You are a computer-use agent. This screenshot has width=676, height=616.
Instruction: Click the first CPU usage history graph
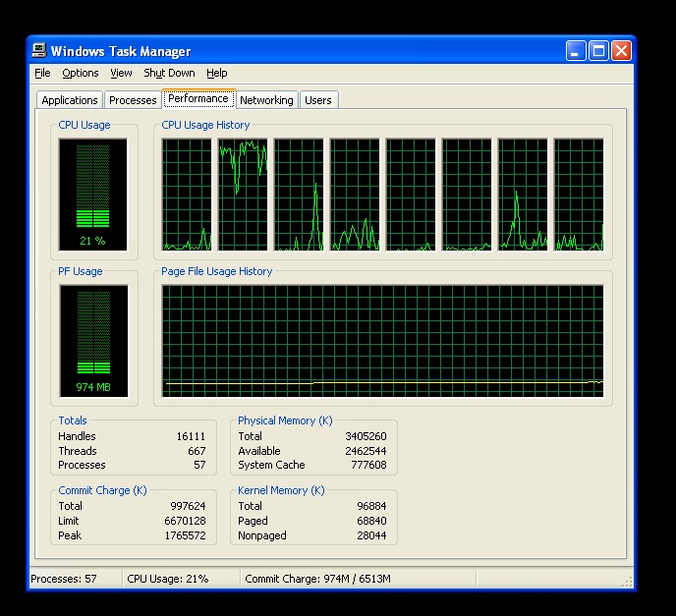[x=187, y=195]
